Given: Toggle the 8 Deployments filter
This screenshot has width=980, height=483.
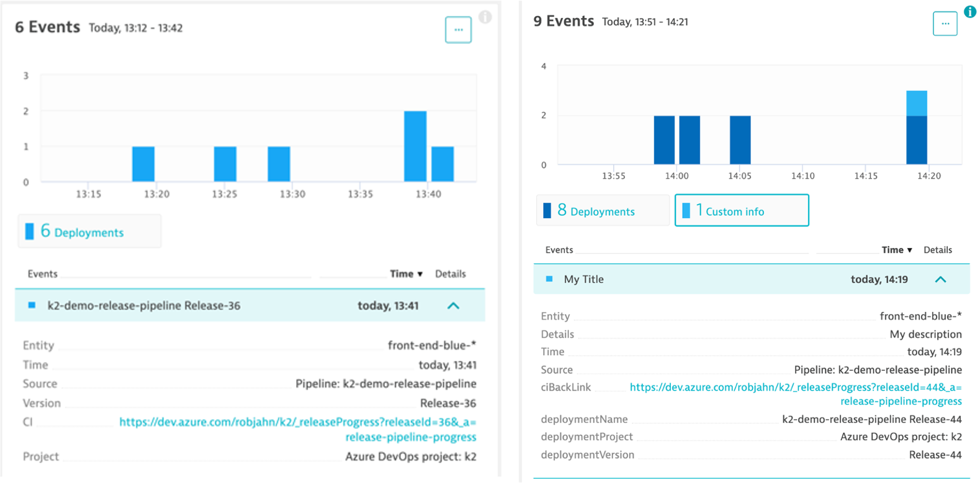Looking at the screenshot, I should [602, 211].
